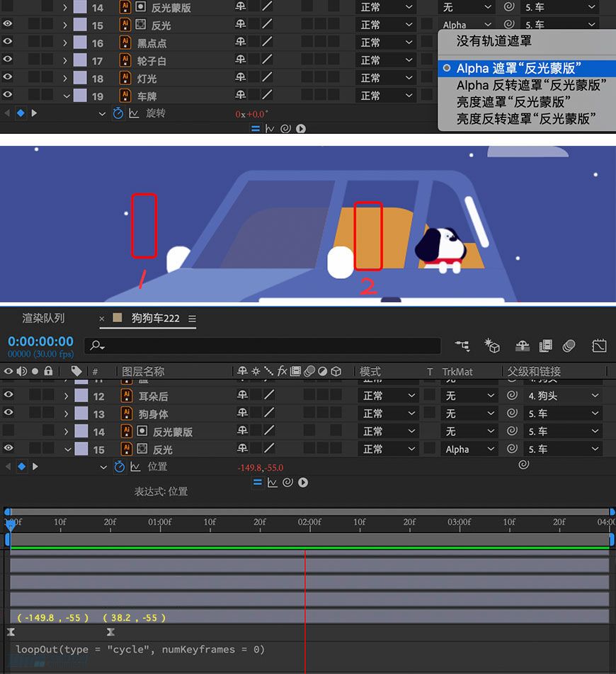Open parent dropdown showing 4. 狗头
This screenshot has height=674, width=616.
[x=563, y=396]
